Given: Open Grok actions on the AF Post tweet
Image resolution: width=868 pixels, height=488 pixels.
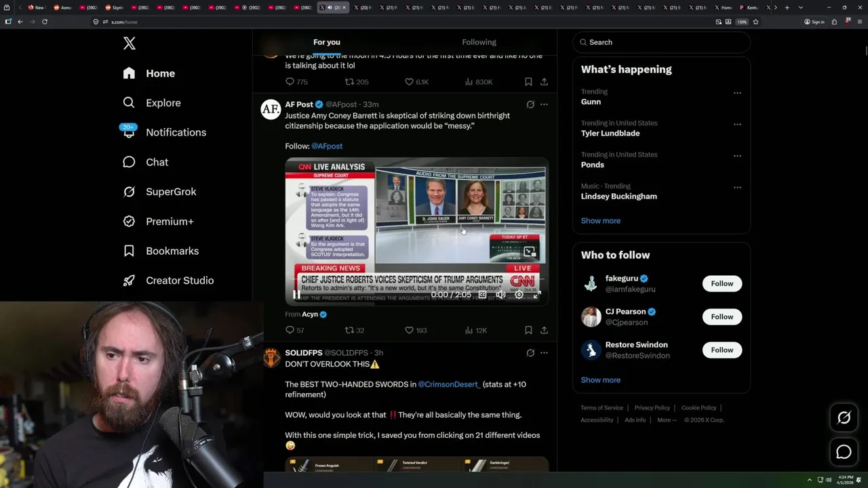Looking at the screenshot, I should [530, 104].
